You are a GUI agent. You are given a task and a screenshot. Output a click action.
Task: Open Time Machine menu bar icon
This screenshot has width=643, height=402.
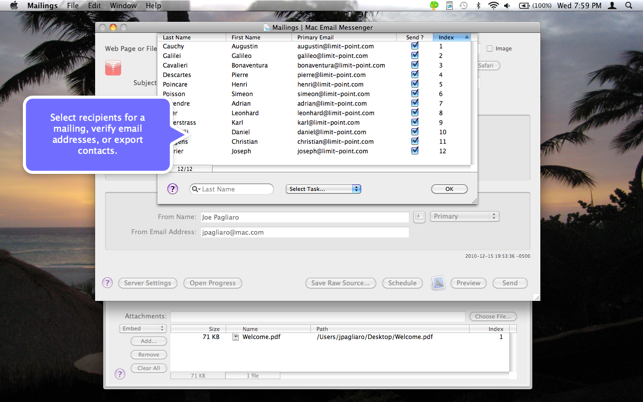click(x=463, y=5)
